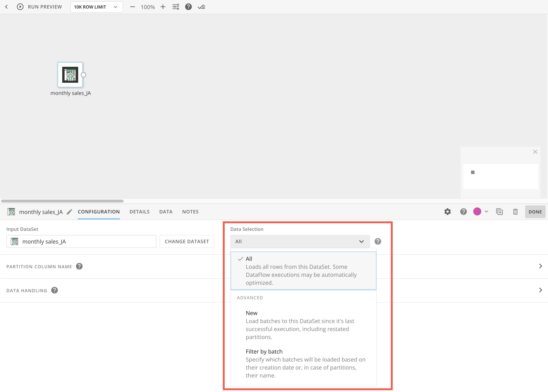Pick the pink tile color swatch
The height and width of the screenshot is (392, 548).
[477, 211]
